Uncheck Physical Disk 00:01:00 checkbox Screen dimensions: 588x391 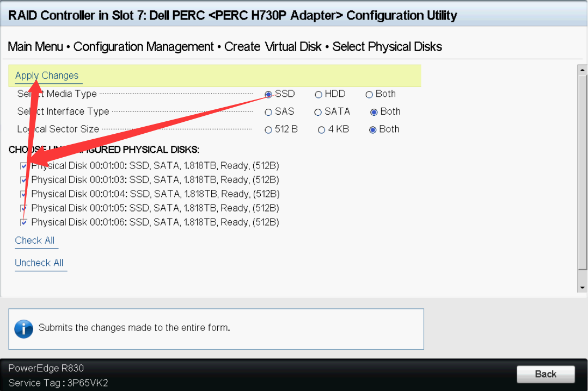click(23, 166)
